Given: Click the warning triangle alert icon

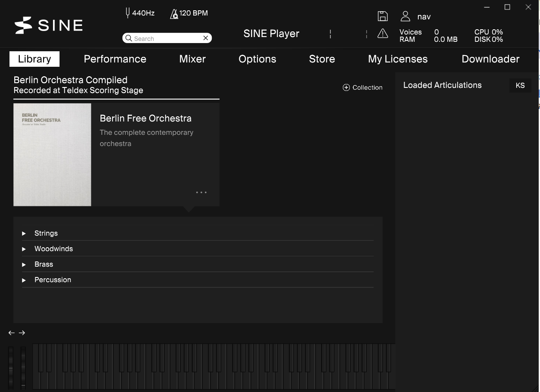Looking at the screenshot, I should click(383, 34).
